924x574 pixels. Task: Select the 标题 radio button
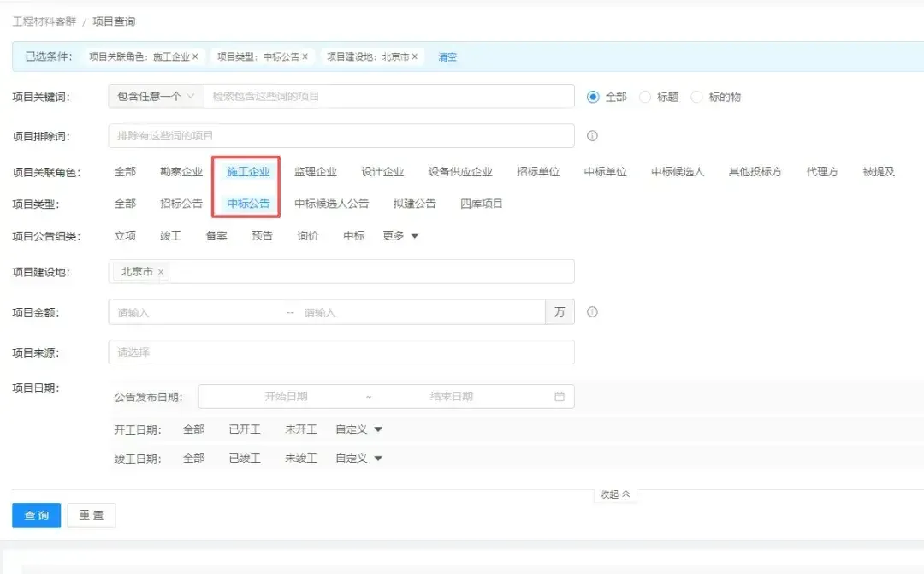[645, 97]
